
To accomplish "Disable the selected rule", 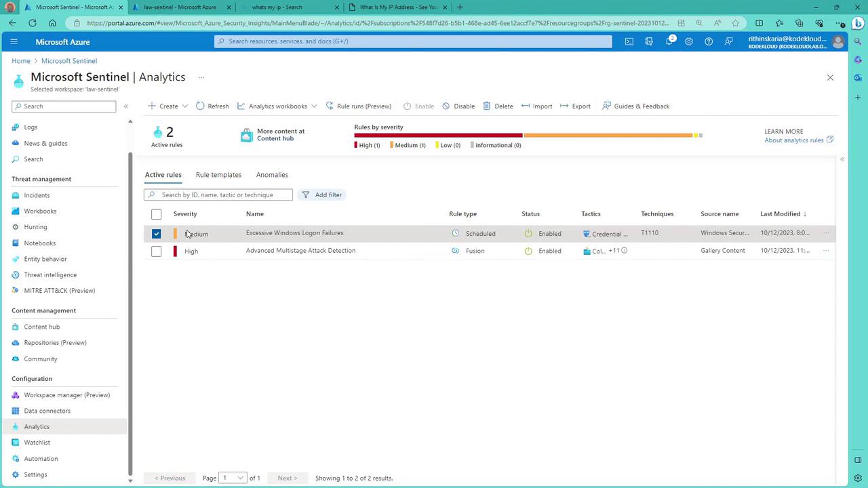I will coord(458,106).
